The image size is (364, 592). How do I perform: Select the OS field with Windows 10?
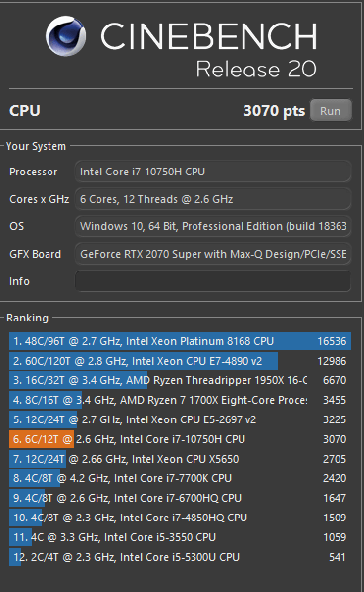(213, 226)
